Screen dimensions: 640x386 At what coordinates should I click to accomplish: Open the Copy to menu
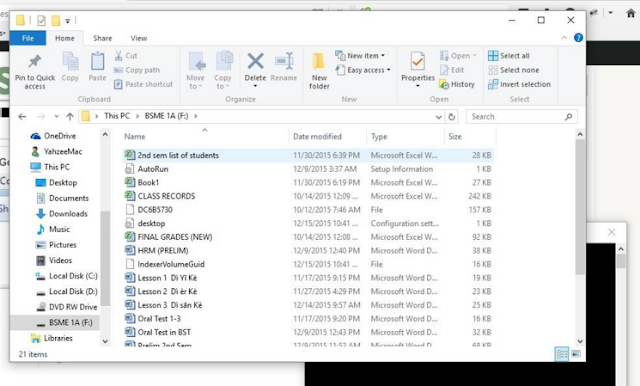(x=223, y=70)
